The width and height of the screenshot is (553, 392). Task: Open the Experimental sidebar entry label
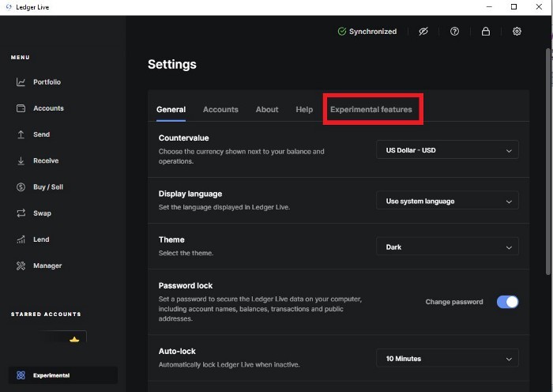pos(51,375)
